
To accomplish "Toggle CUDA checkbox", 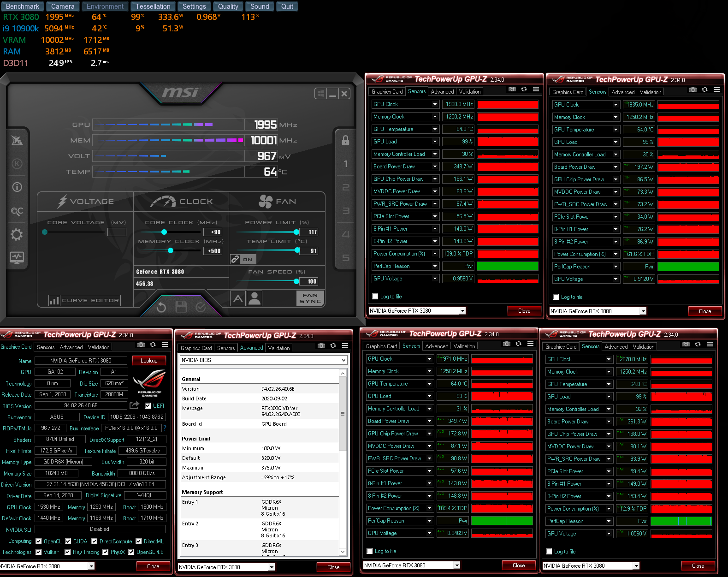I will tap(68, 541).
